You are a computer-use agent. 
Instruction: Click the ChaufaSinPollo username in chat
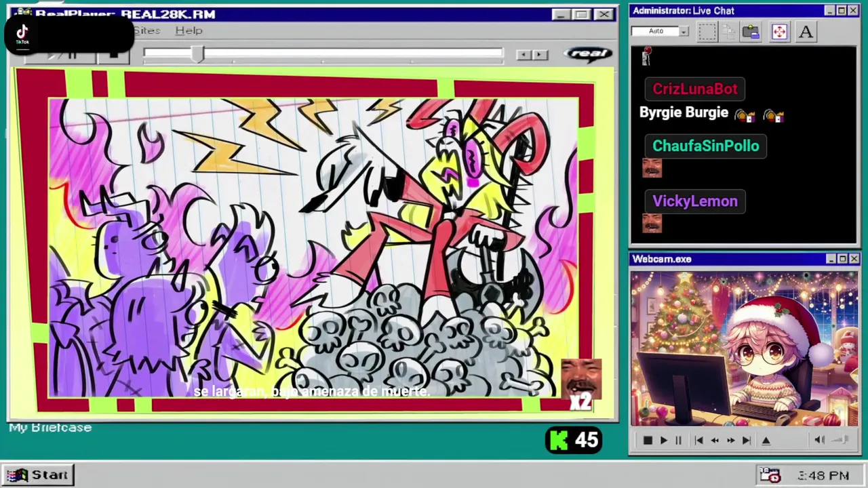coord(705,146)
